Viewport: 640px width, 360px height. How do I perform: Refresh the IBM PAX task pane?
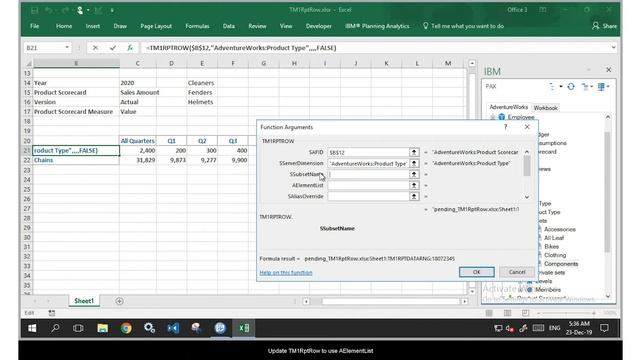(571, 87)
